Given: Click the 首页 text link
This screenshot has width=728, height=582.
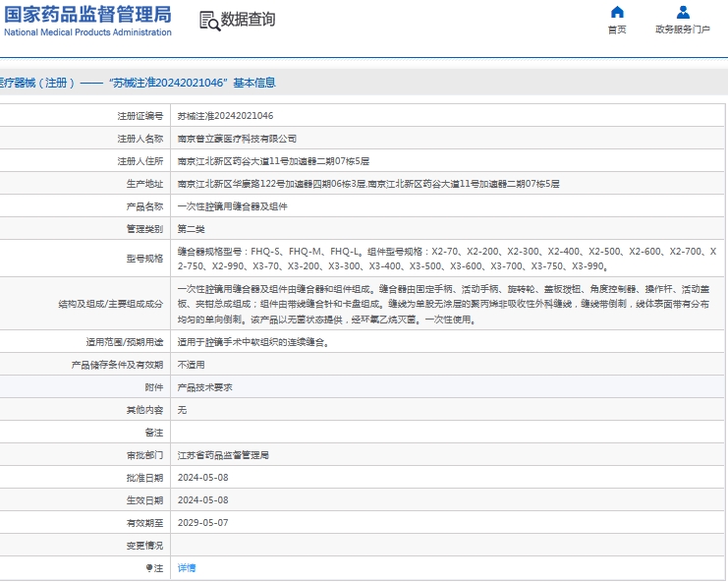Looking at the screenshot, I should pos(617,29).
